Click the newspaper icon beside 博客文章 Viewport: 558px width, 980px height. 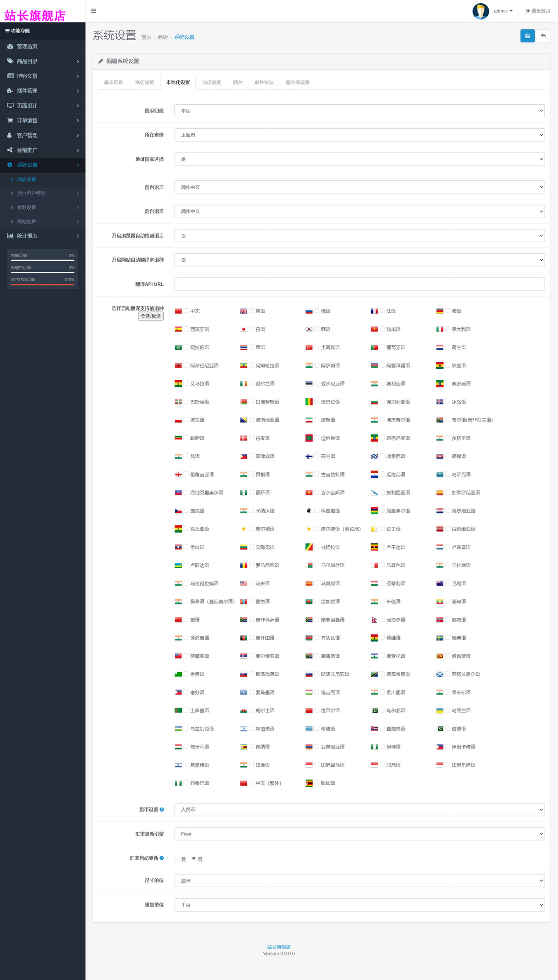click(10, 76)
